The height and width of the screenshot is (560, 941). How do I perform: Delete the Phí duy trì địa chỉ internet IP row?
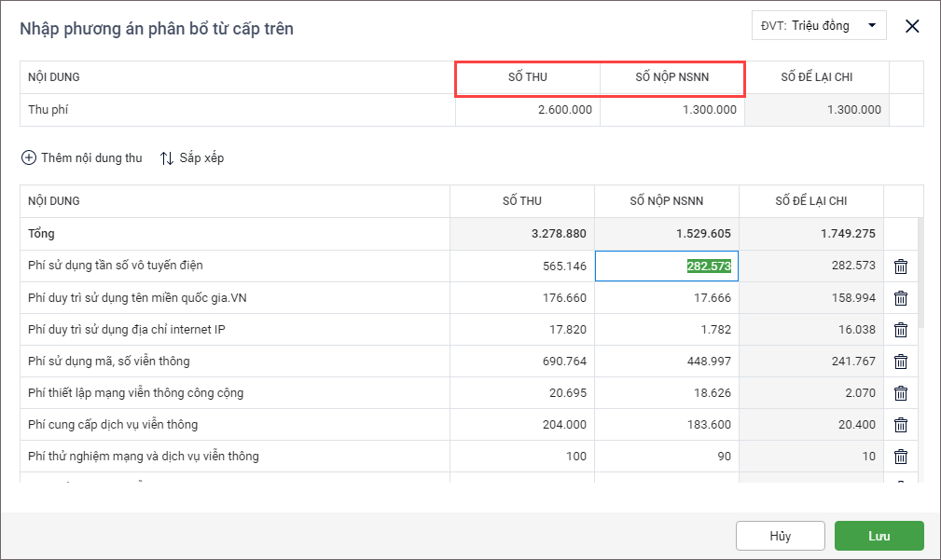(x=901, y=330)
